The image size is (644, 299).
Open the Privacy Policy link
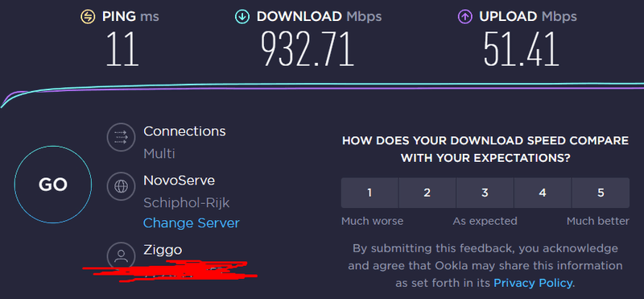click(533, 283)
